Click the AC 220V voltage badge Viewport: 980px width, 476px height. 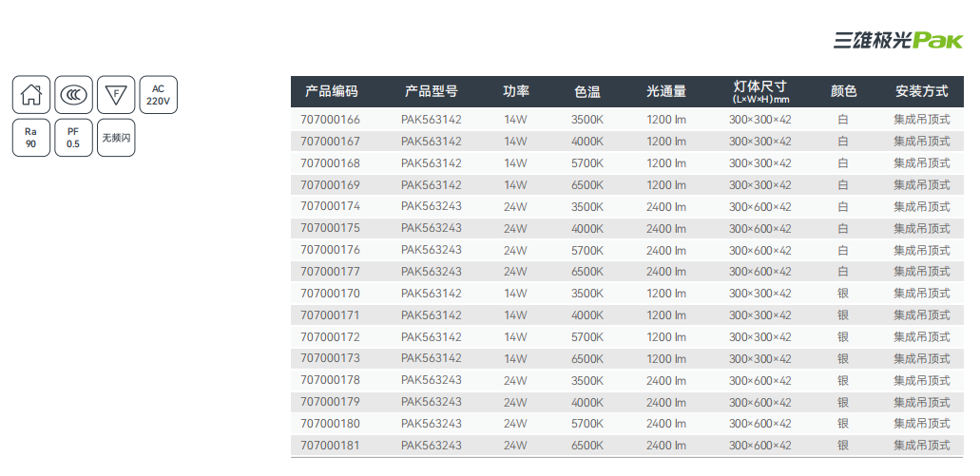pyautogui.click(x=159, y=95)
